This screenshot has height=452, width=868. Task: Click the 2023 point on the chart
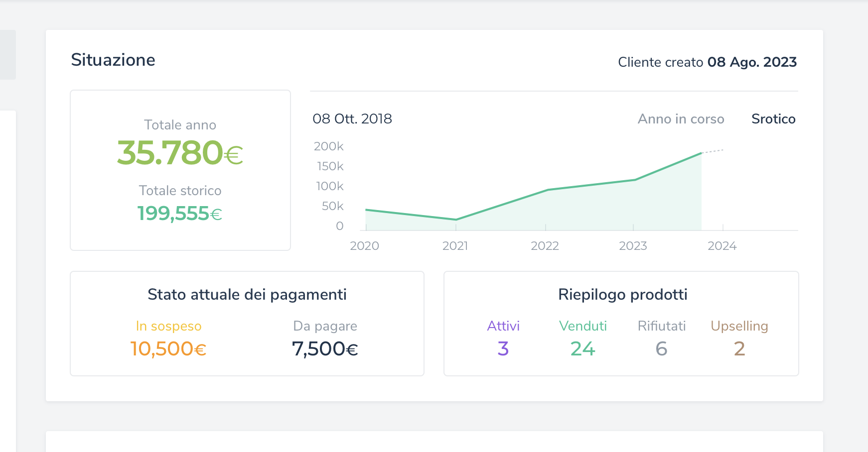pyautogui.click(x=634, y=180)
